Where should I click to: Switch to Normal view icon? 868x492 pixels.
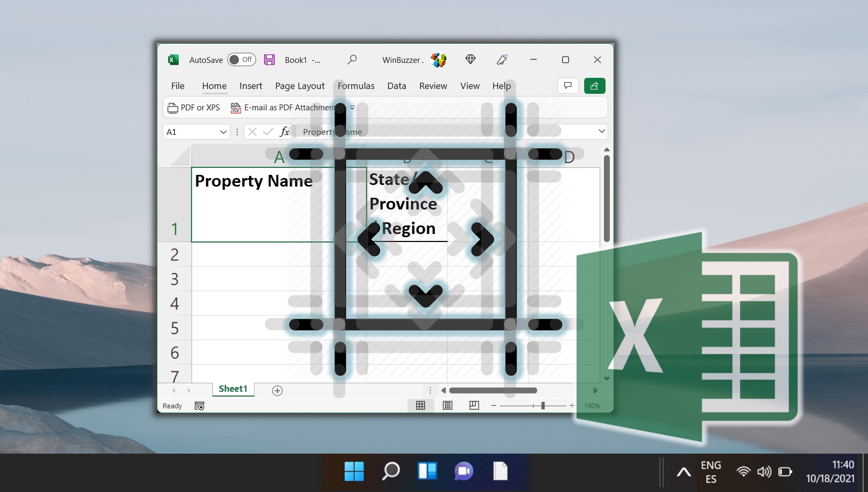420,406
